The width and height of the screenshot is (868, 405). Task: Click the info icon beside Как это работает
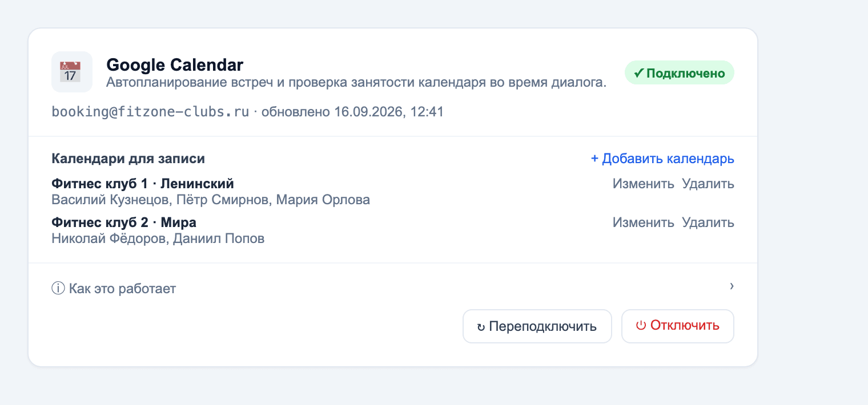coord(58,289)
